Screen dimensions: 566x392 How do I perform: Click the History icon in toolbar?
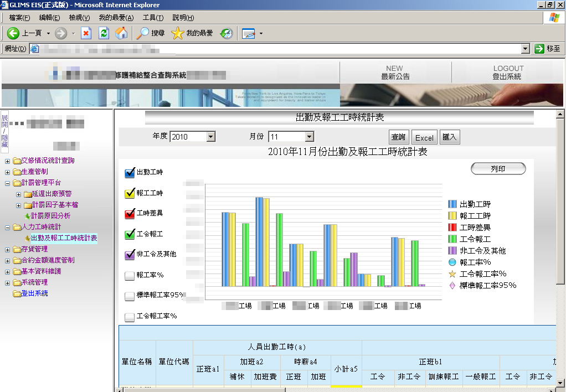pyautogui.click(x=227, y=33)
